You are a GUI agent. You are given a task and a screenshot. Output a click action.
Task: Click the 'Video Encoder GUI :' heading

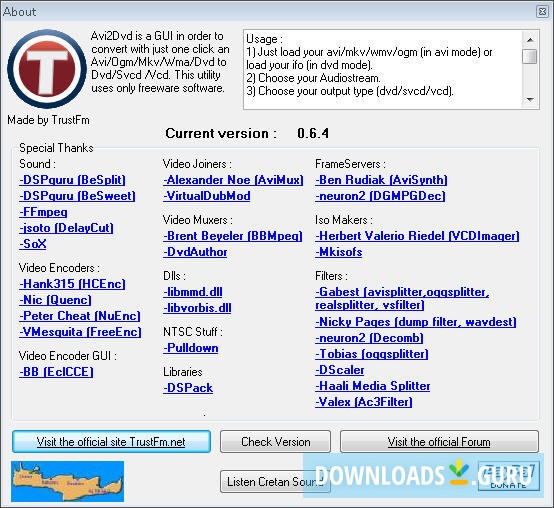coord(67,356)
